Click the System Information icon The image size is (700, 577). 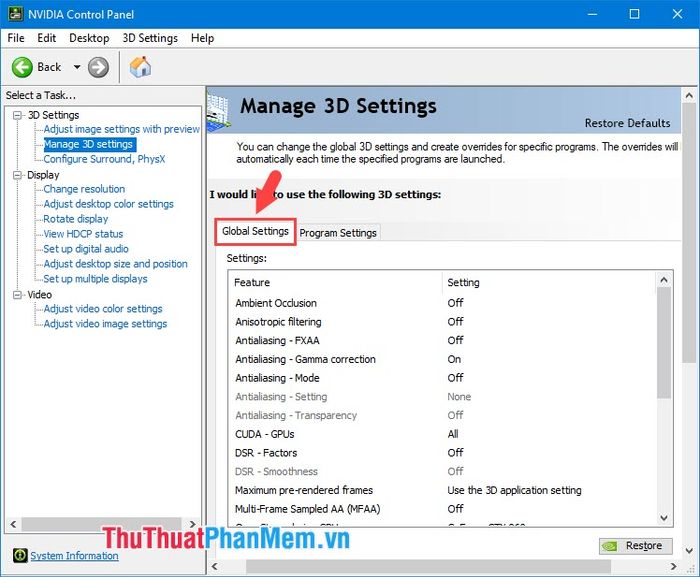point(20,555)
